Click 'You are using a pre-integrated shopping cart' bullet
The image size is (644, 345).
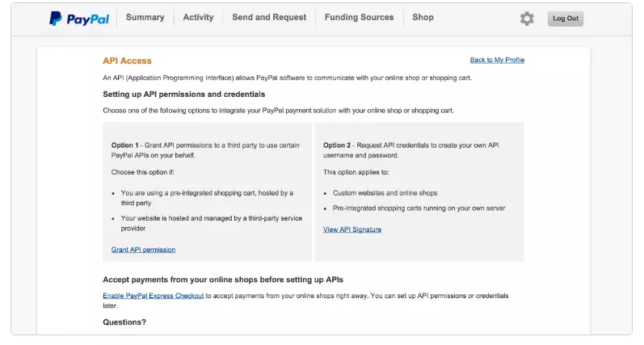click(x=207, y=198)
